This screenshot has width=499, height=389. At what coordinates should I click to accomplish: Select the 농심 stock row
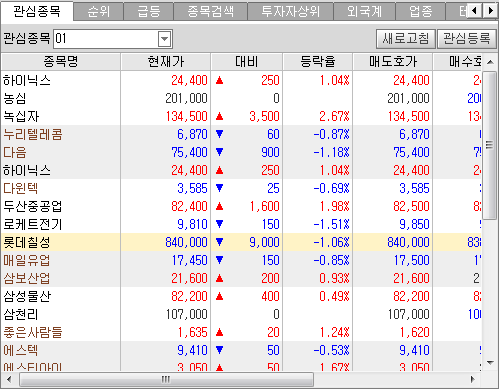[241, 98]
